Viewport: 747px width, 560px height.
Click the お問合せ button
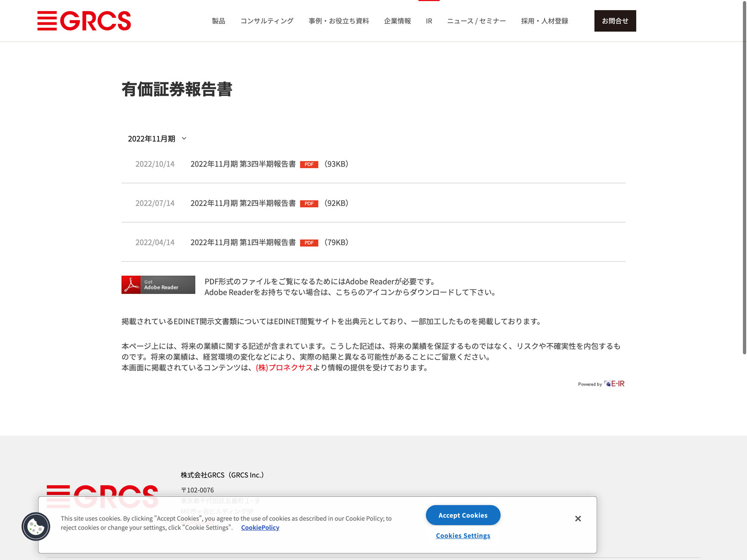pyautogui.click(x=615, y=21)
